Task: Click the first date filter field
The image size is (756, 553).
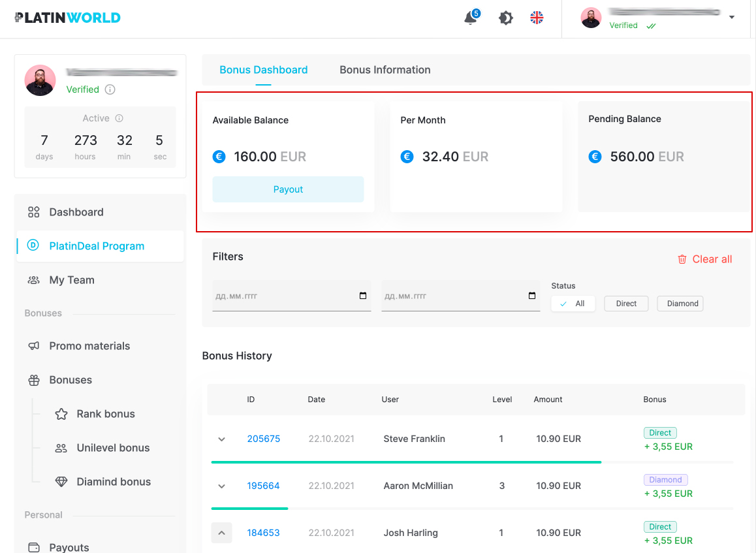Action: click(291, 296)
